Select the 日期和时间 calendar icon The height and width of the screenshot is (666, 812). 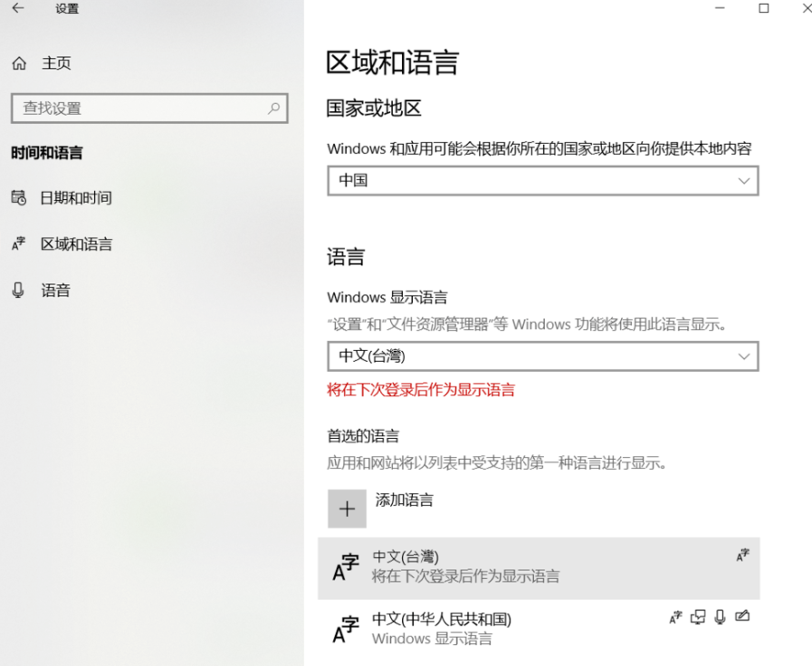19,197
